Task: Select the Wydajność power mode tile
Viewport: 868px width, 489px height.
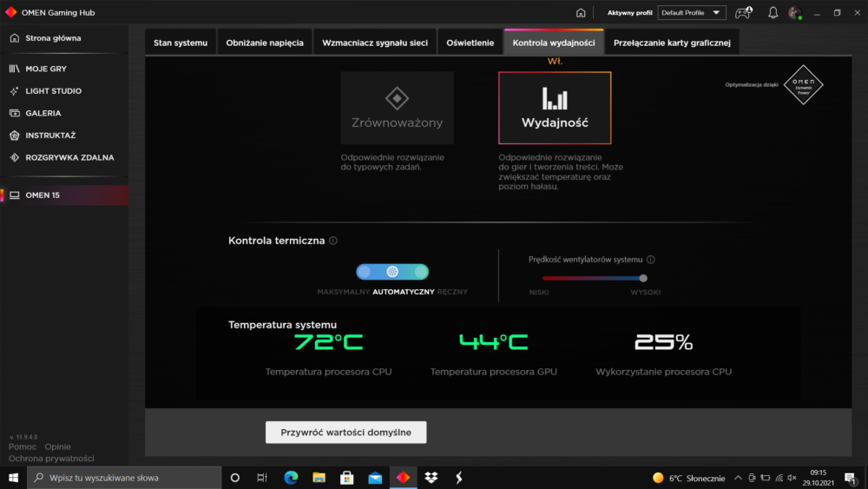Action: (x=555, y=108)
